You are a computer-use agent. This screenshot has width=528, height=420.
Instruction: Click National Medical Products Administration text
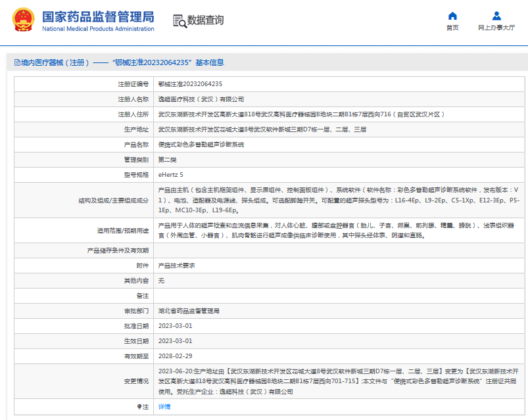(98, 29)
